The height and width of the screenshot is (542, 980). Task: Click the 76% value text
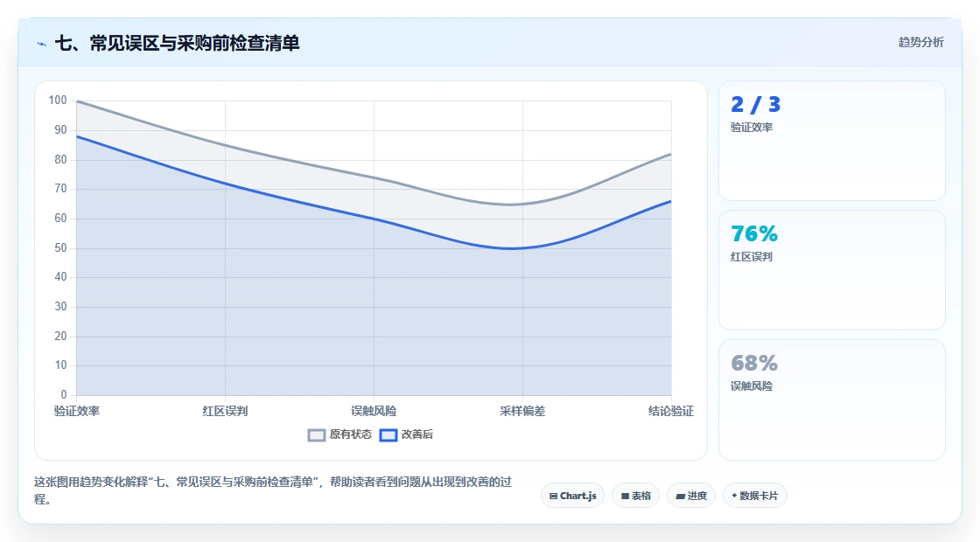754,233
